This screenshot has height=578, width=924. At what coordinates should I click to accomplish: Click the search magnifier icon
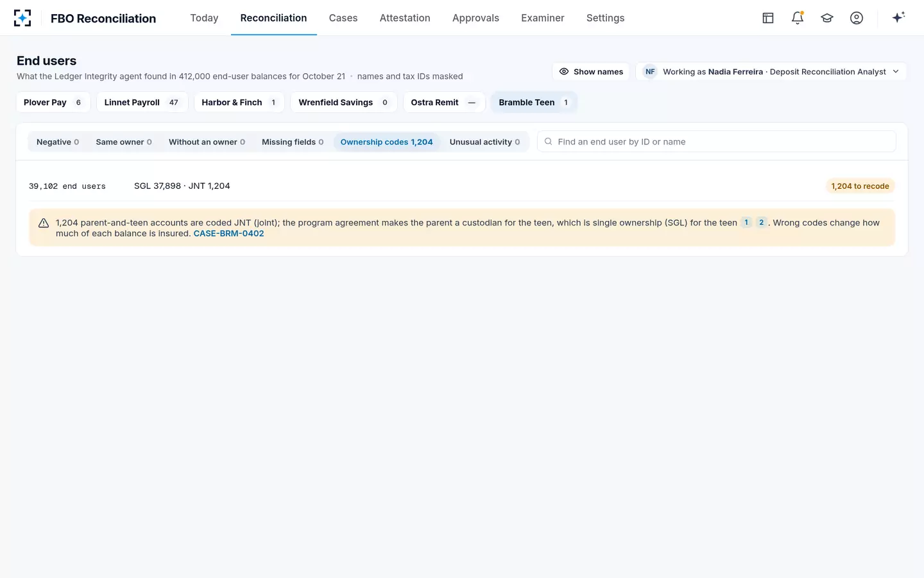[549, 141]
